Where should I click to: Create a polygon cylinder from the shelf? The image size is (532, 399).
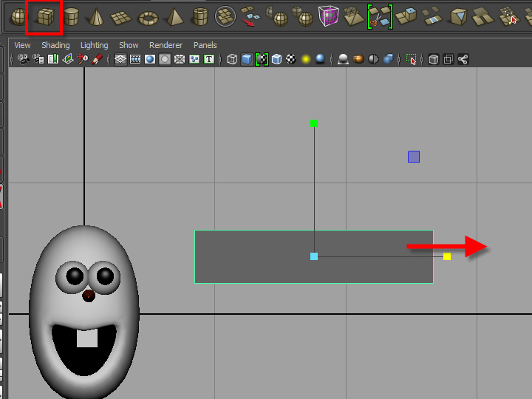point(71,16)
